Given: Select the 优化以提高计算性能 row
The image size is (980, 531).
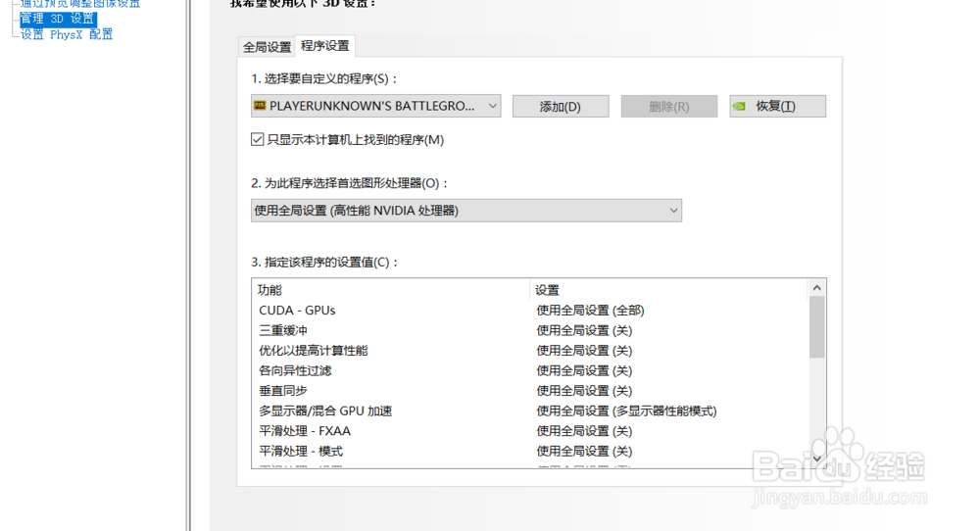Looking at the screenshot, I should (530, 351).
